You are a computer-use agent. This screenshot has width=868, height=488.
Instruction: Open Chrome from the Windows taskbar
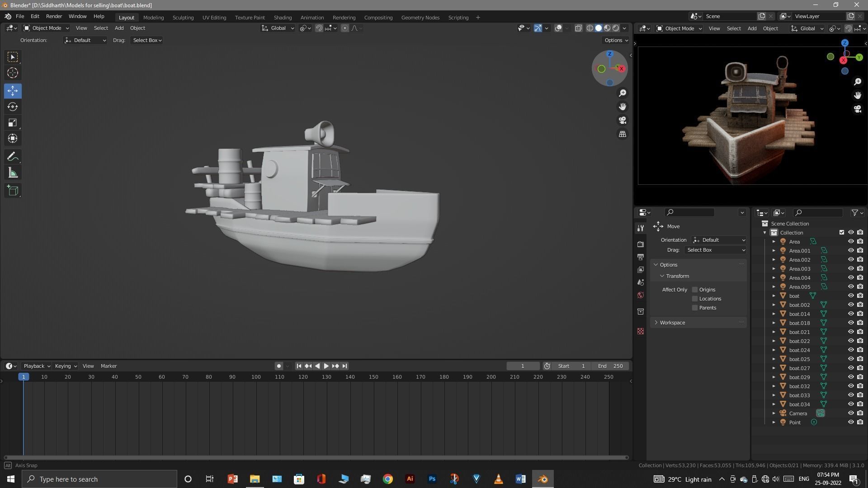388,479
